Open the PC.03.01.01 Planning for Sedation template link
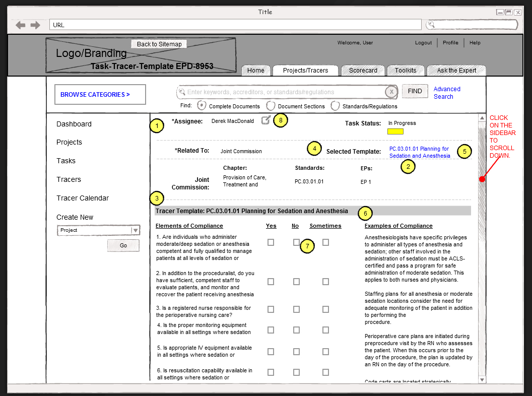The image size is (532, 396). pos(420,152)
